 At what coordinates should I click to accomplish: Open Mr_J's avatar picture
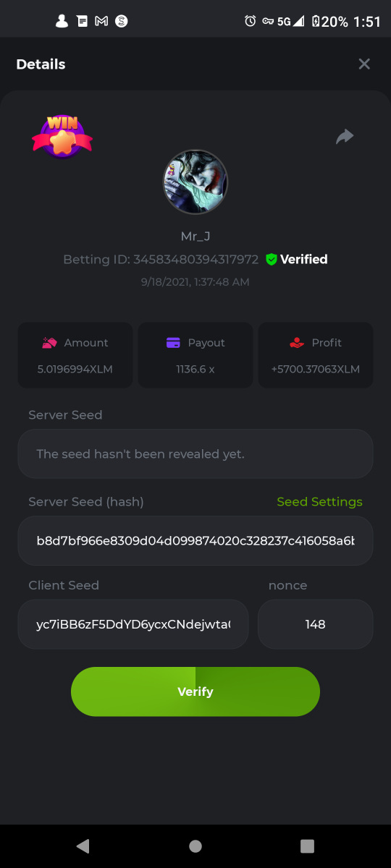point(195,182)
